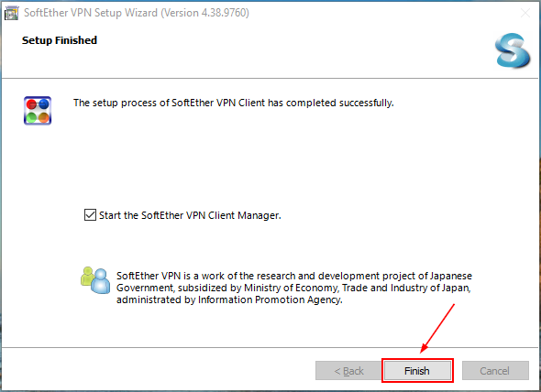Screen dimensions: 541x392
Task: Click the greyed-out Cancel button
Action: [495, 371]
